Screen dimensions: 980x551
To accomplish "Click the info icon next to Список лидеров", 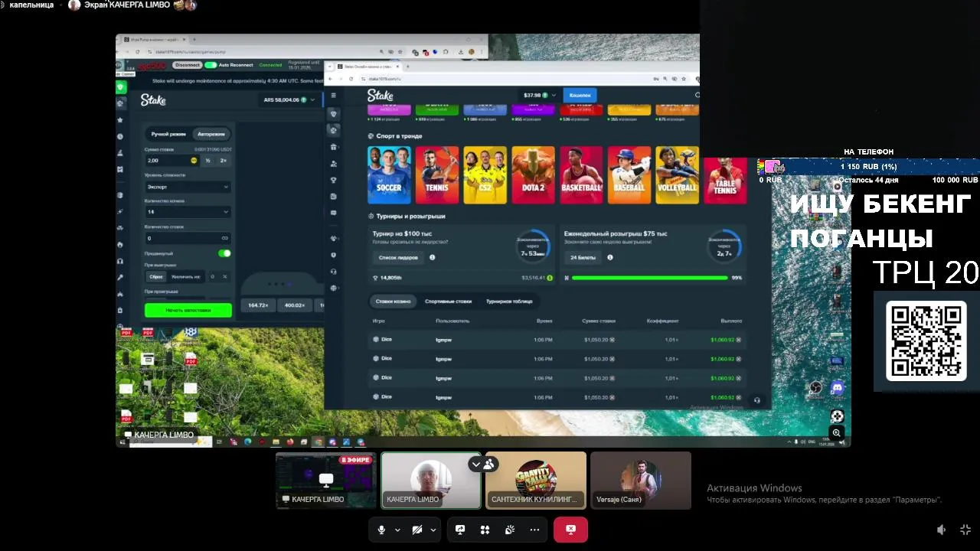I will point(433,258).
